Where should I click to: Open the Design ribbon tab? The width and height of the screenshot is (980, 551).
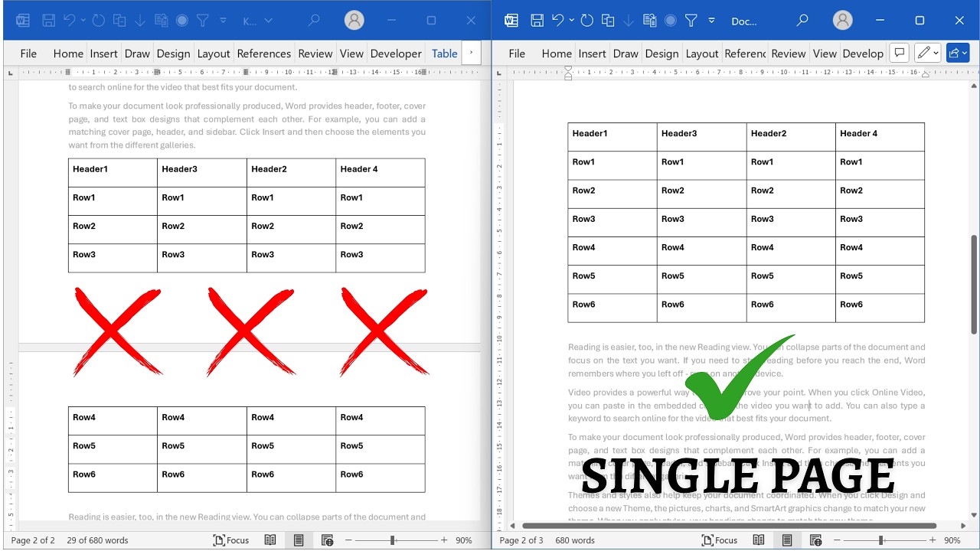pos(173,54)
